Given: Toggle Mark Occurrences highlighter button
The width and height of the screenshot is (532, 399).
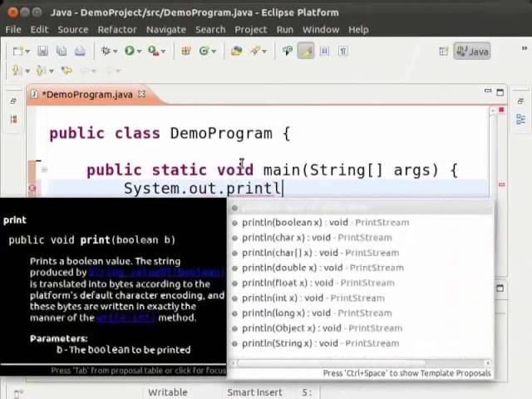Looking at the screenshot, I should [306, 51].
